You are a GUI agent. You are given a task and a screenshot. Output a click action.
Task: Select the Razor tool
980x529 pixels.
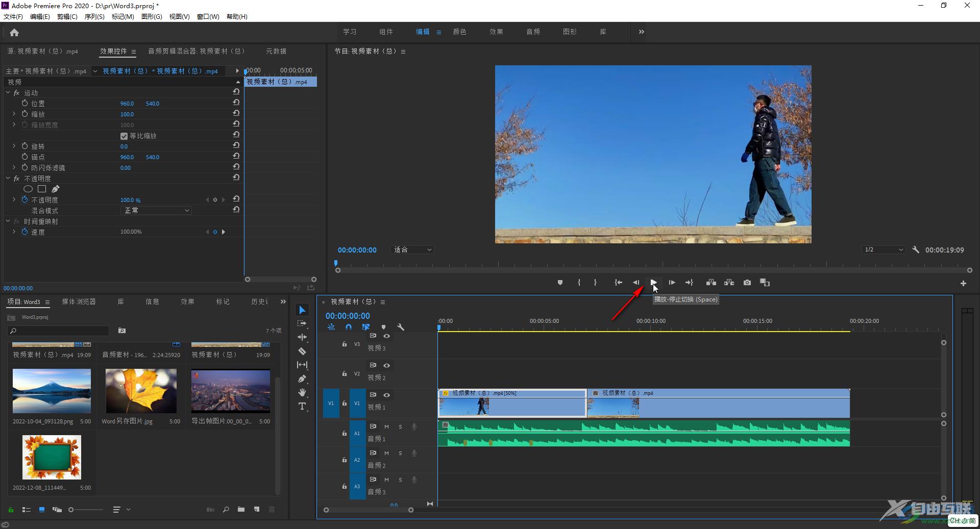tap(302, 351)
